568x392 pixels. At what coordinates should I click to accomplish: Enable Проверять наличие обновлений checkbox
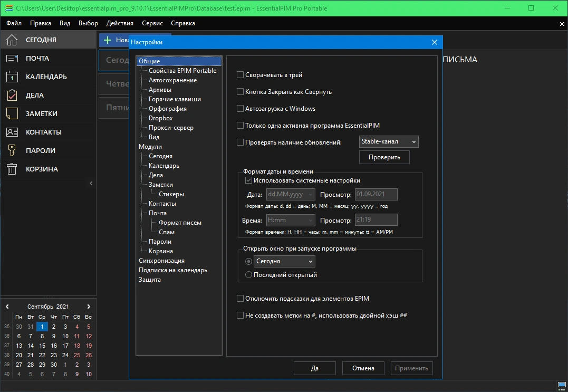pos(240,142)
